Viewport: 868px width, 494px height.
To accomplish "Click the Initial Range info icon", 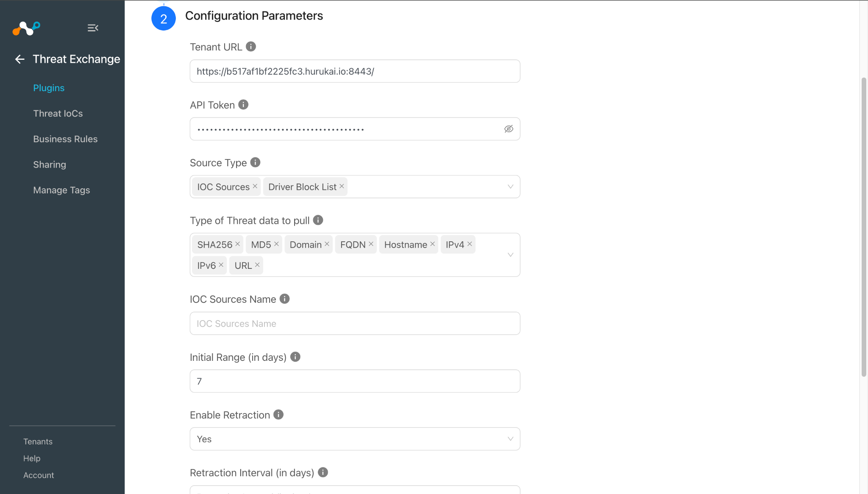I will [x=295, y=357].
